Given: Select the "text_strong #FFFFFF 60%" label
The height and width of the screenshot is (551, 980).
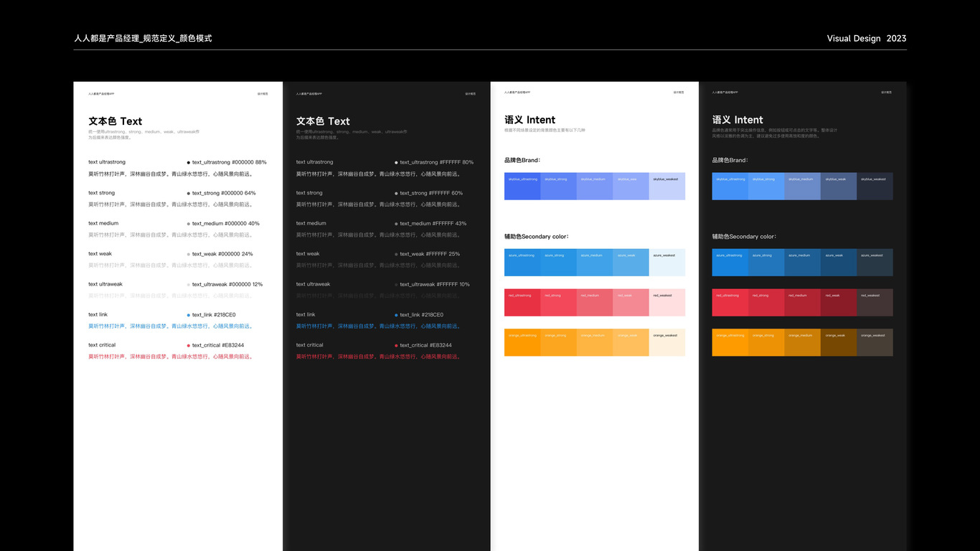Looking at the screenshot, I should (x=431, y=193).
